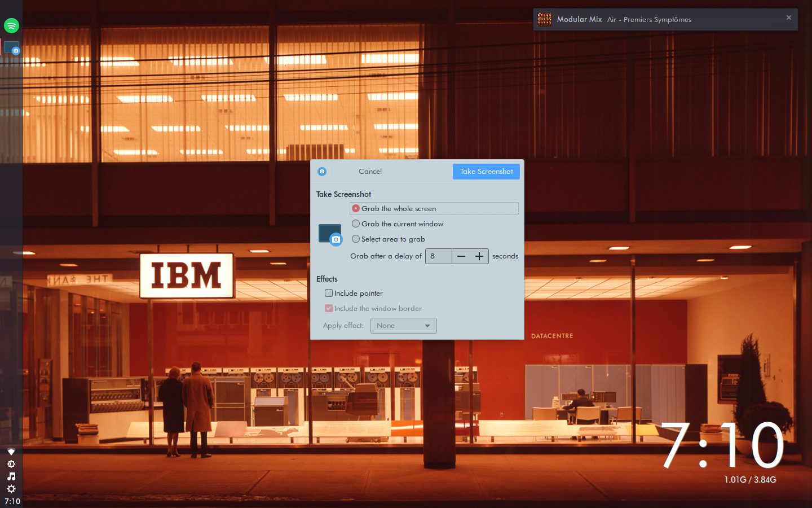Close the Modular Mix notification
The height and width of the screenshot is (508, 812).
pos(789,17)
